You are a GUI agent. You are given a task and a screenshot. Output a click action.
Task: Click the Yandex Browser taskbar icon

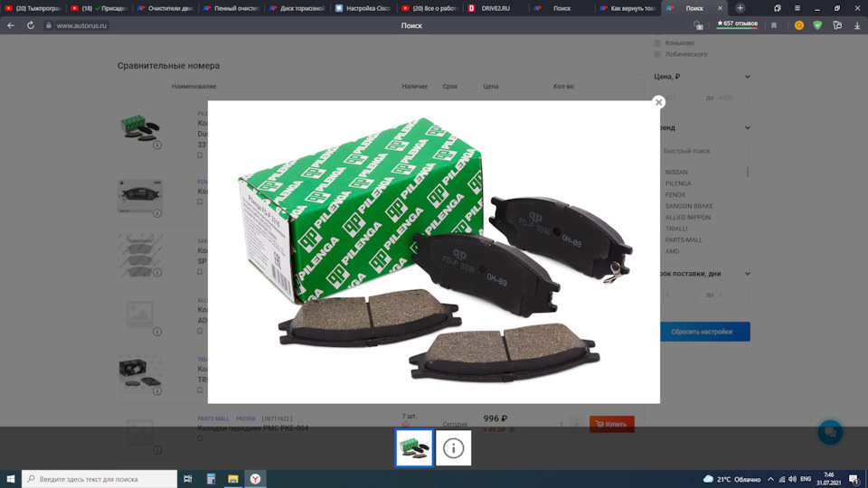pyautogui.click(x=255, y=479)
